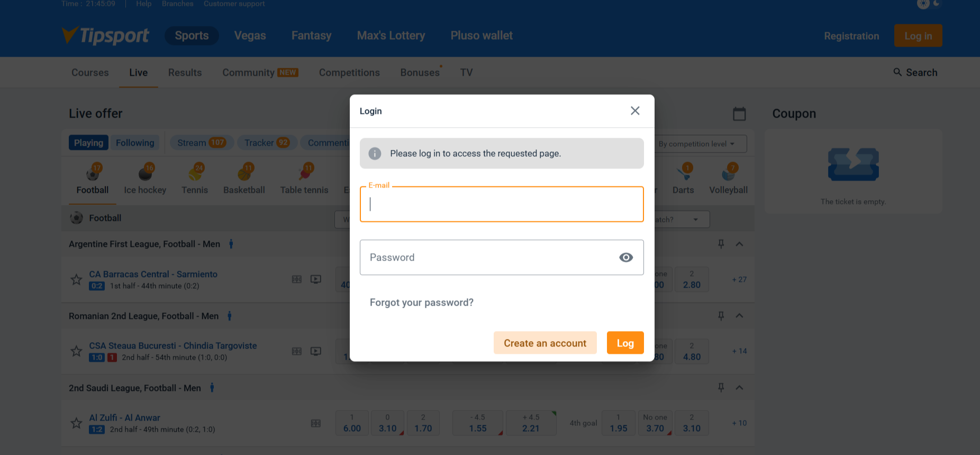Screen dimensions: 980x455
Task: Open the Forgot your password link
Action: point(422,302)
